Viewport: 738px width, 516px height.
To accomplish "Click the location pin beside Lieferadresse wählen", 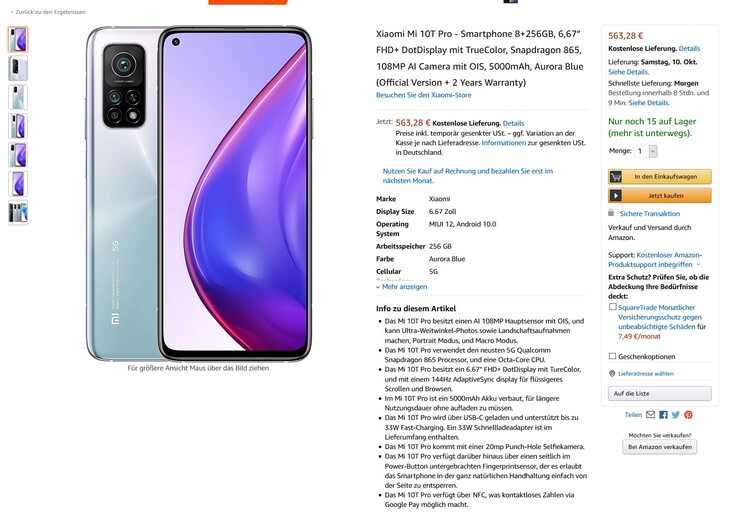I will 612,373.
